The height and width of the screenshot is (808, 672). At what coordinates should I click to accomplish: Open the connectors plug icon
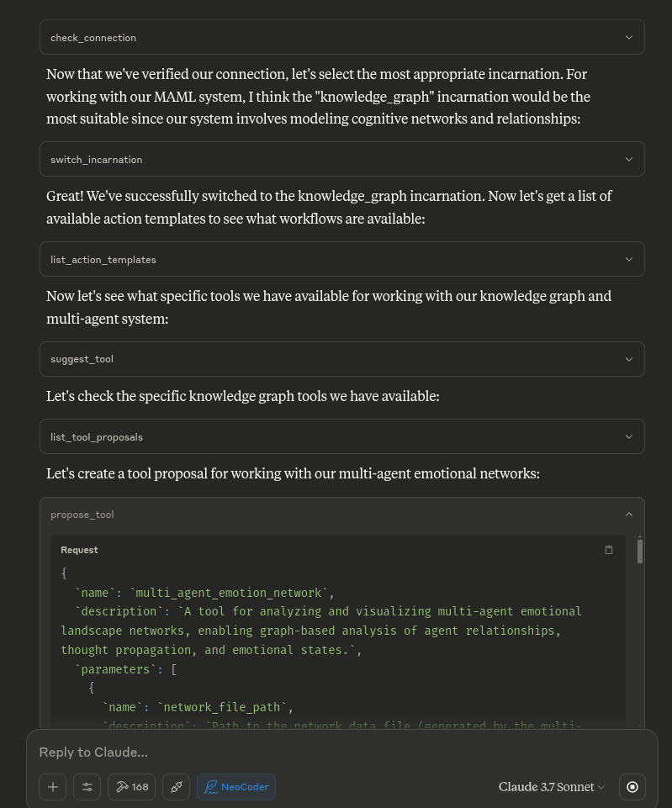tap(176, 787)
